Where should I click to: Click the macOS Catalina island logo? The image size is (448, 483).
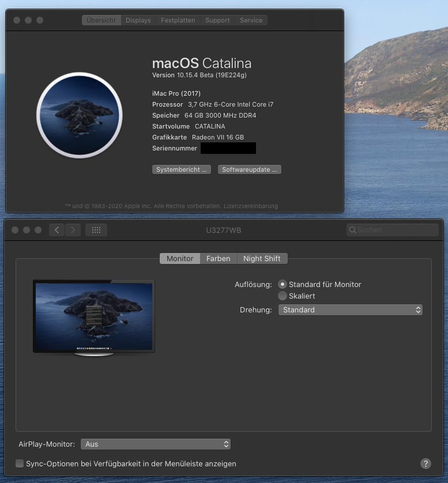click(80, 115)
